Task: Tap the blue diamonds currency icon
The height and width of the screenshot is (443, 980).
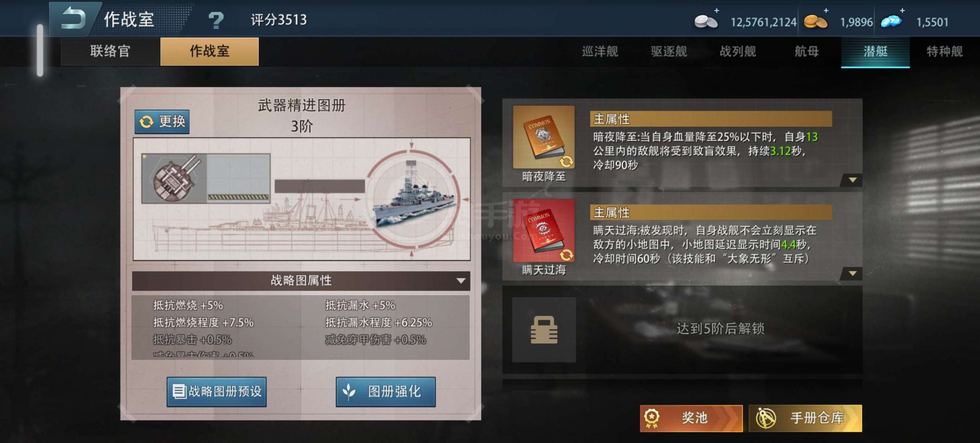Action: click(x=892, y=21)
